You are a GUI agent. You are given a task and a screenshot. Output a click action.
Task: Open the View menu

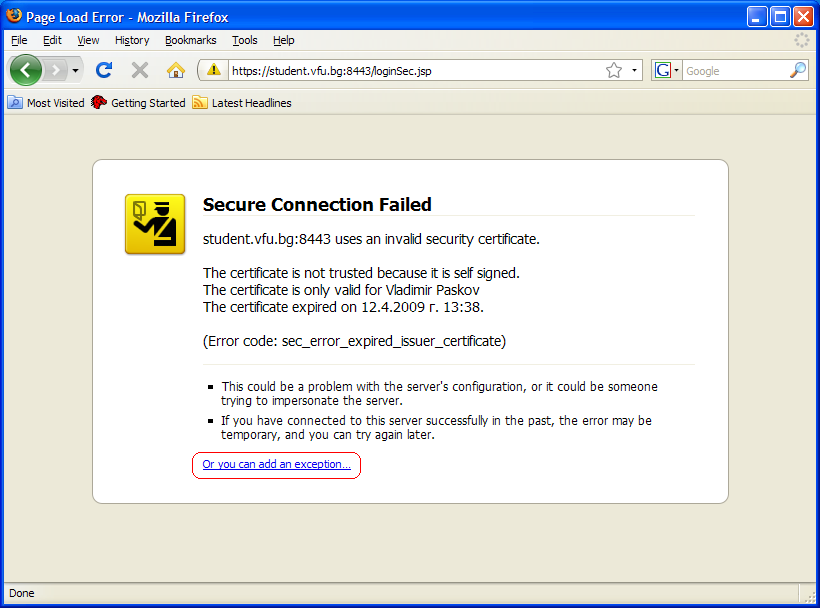[x=88, y=40]
